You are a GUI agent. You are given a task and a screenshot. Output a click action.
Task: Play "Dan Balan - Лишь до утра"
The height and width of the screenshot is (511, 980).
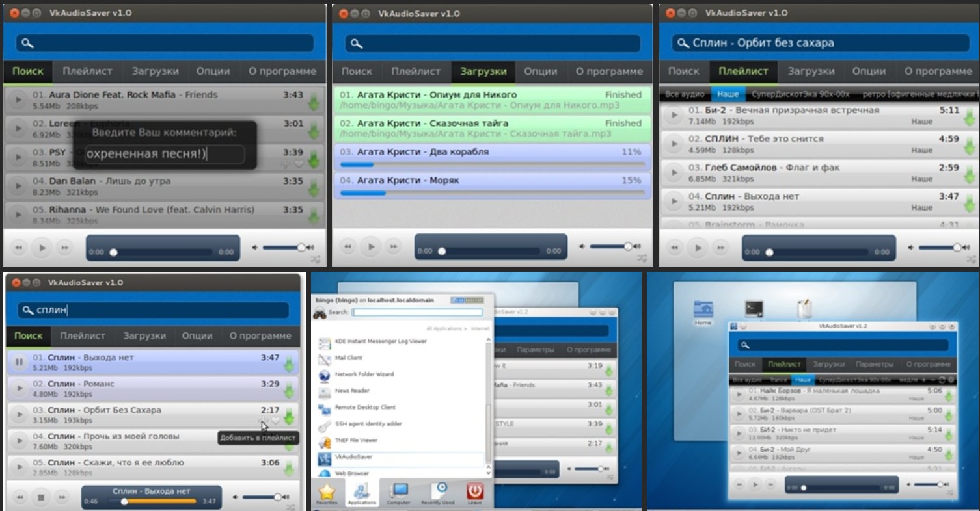click(18, 186)
